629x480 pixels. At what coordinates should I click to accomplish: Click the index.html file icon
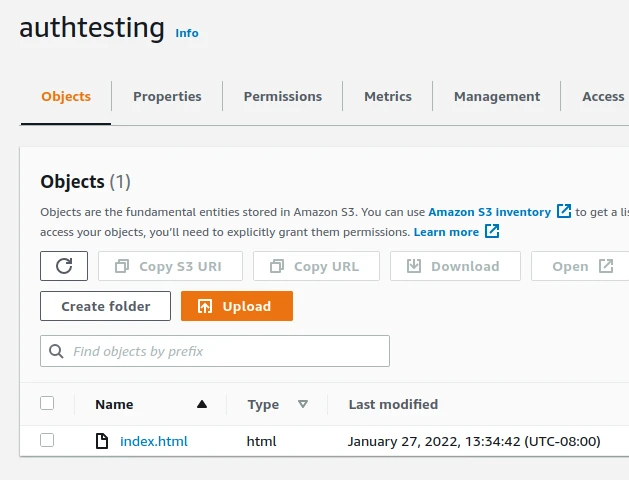coord(102,441)
